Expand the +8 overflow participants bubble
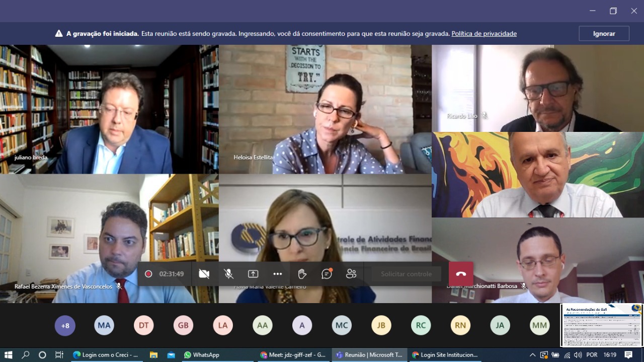Viewport: 644px width, 362px height. click(x=65, y=326)
